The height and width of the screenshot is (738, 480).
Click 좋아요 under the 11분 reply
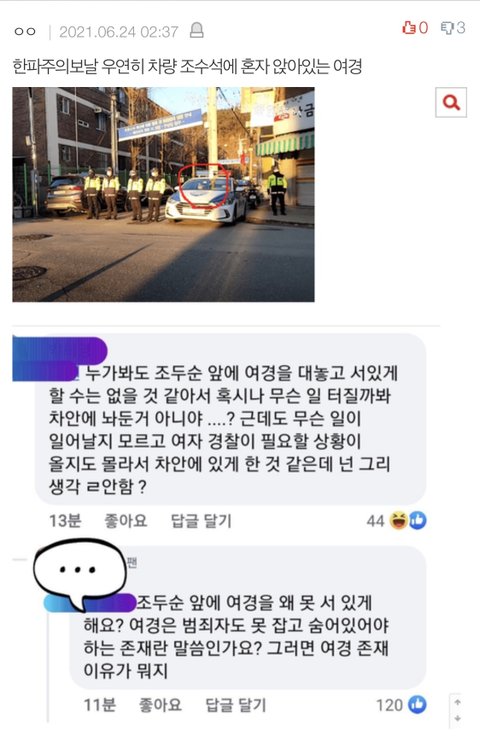tap(160, 705)
